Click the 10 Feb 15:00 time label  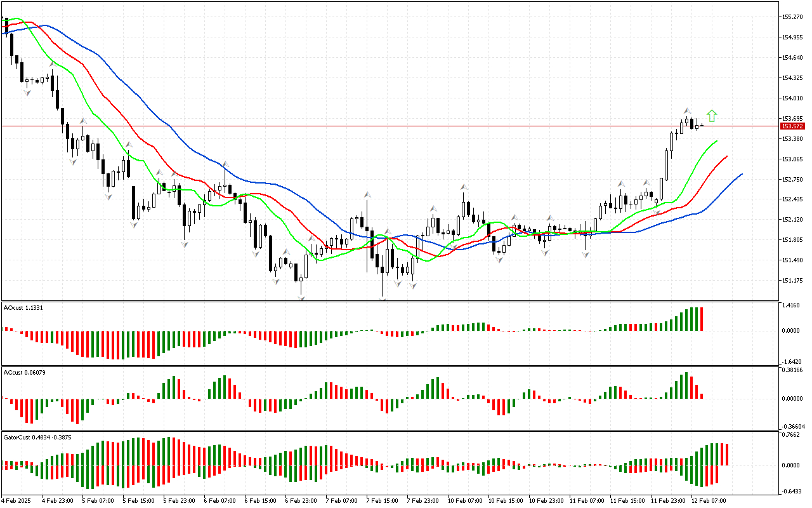tap(506, 500)
